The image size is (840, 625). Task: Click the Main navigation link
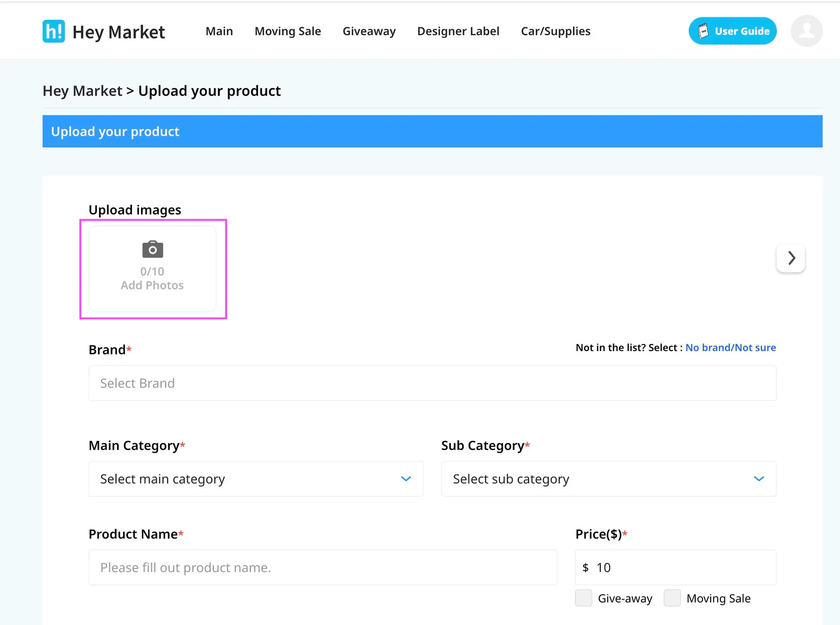219,31
